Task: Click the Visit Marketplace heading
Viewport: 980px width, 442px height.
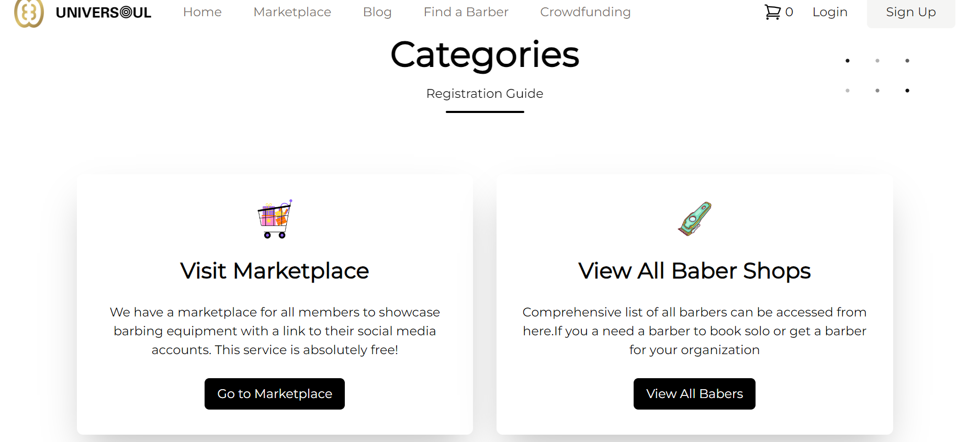Action: (274, 271)
